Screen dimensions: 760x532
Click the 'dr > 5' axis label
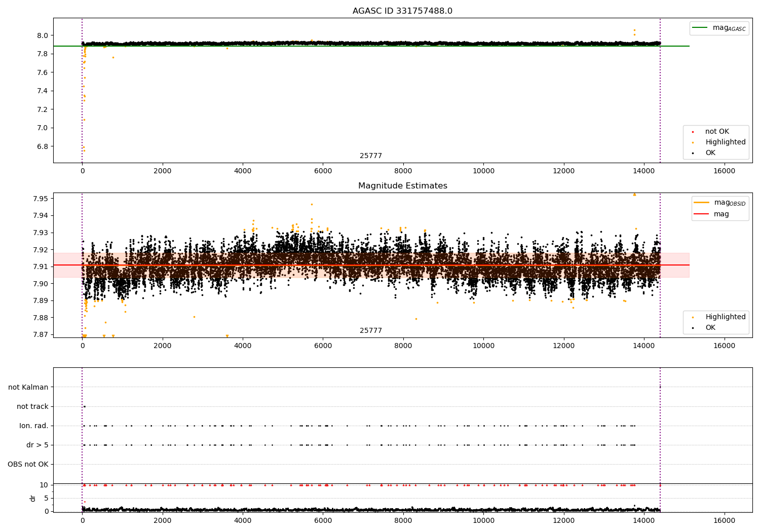(37, 445)
